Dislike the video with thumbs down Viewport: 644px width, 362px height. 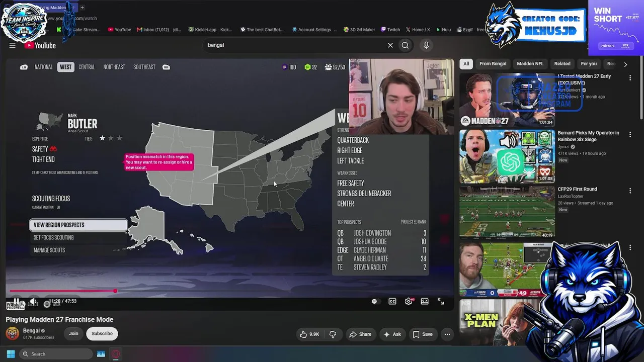click(x=333, y=334)
